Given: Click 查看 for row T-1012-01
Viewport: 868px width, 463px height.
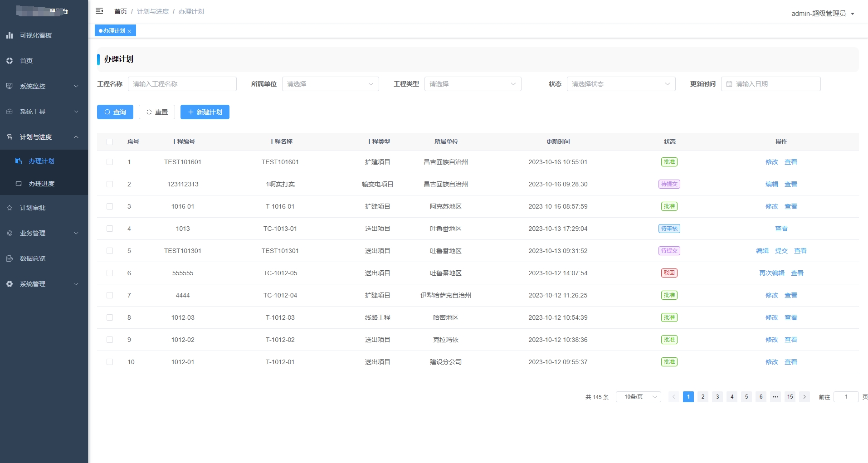Looking at the screenshot, I should [791, 362].
